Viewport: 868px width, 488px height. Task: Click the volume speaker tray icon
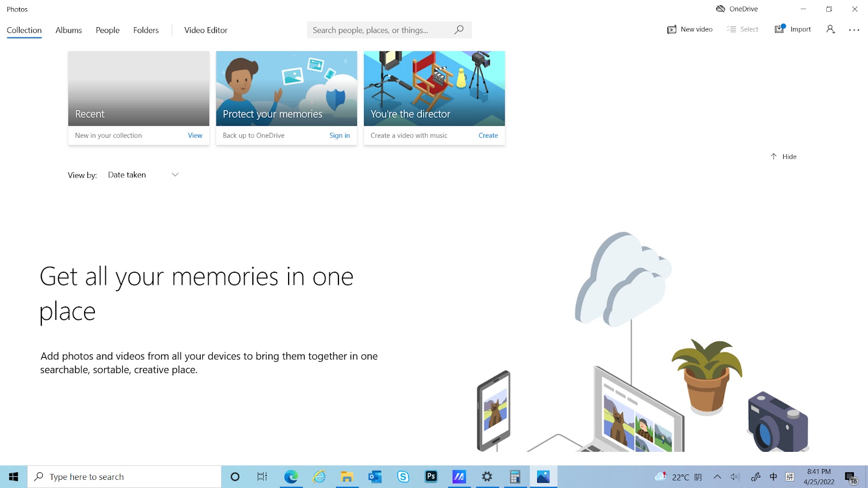click(x=735, y=477)
